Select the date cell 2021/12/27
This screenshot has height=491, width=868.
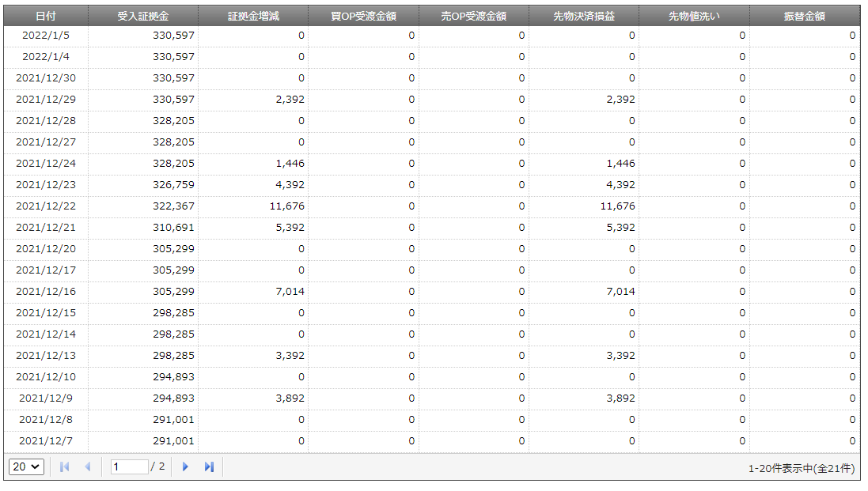point(46,142)
